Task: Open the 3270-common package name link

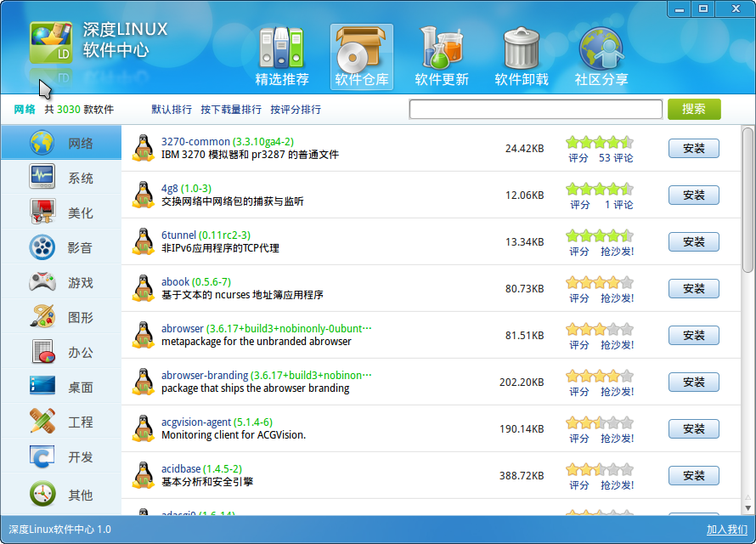Action: [195, 142]
